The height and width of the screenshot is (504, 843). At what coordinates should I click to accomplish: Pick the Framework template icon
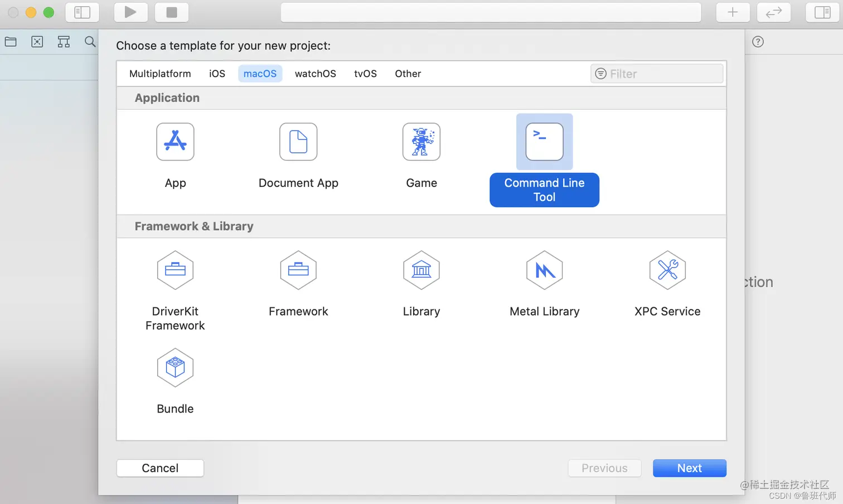[x=298, y=270]
